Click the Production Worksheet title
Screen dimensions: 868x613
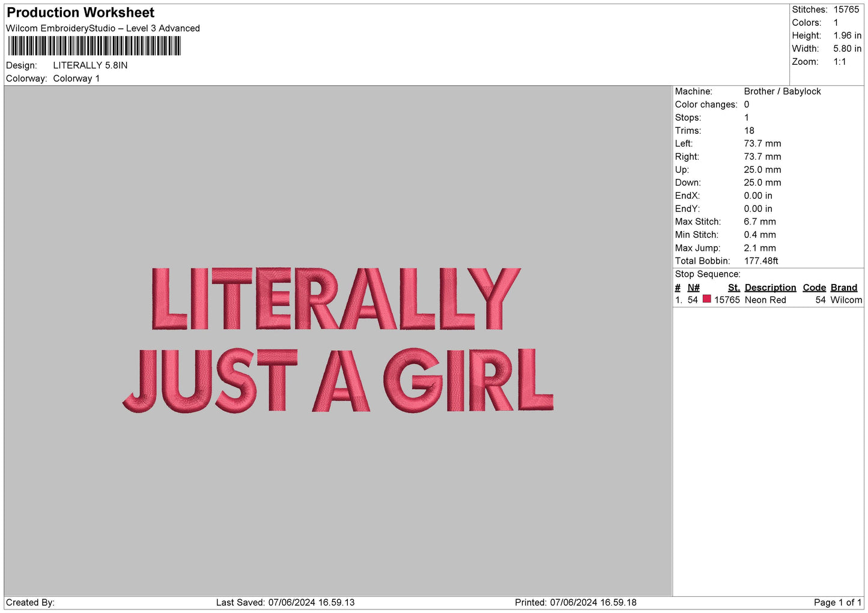(x=80, y=13)
